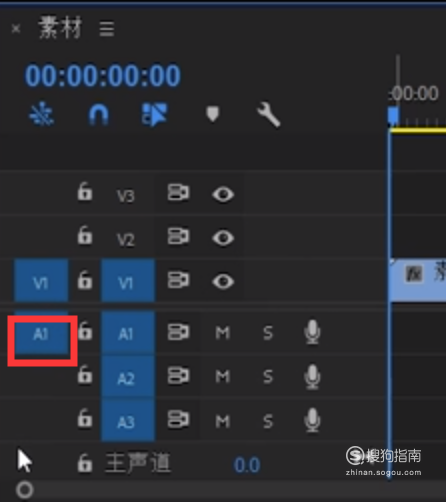This screenshot has height=502, width=446.
Task: Toggle lock on track V1
Action: [x=85, y=280]
